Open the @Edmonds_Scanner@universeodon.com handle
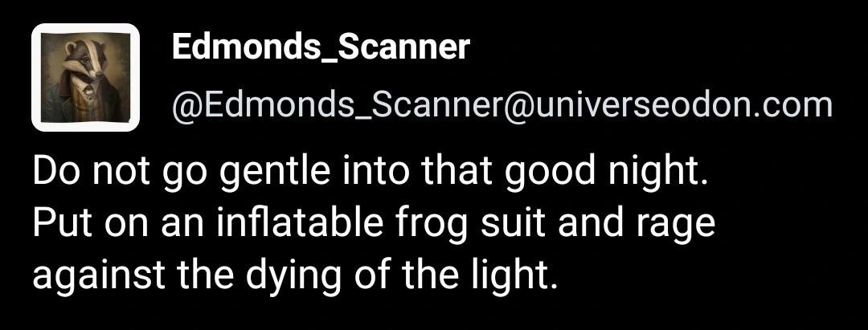This screenshot has width=868, height=330. click(502, 104)
